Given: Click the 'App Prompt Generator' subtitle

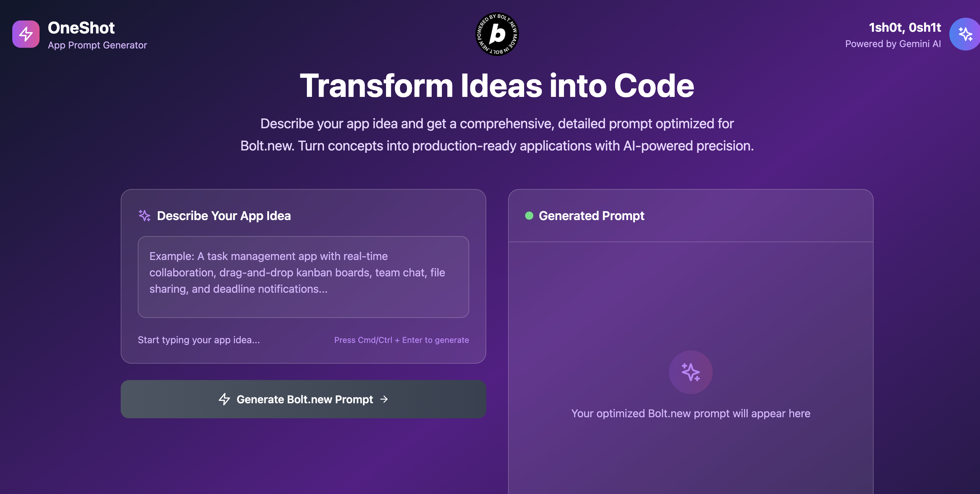Looking at the screenshot, I should [98, 45].
